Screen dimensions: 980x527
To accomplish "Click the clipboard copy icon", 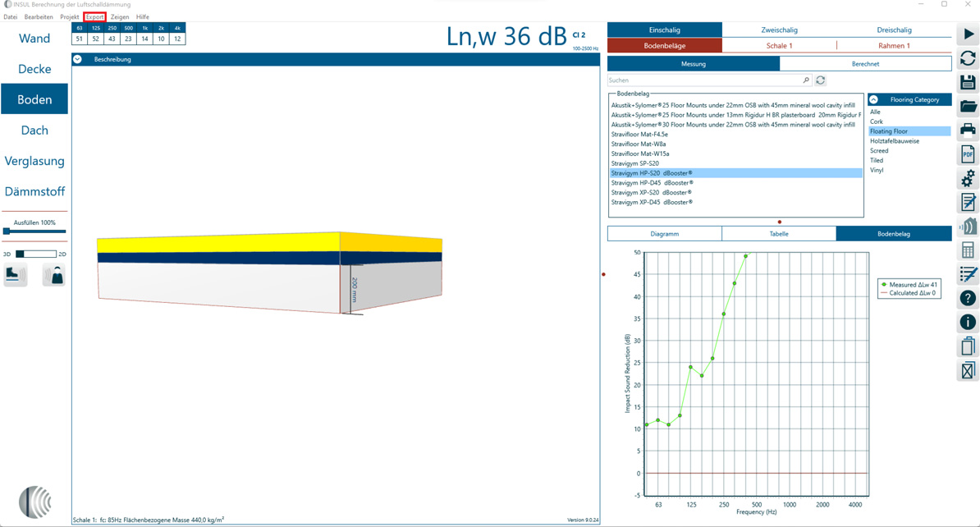I will point(968,346).
